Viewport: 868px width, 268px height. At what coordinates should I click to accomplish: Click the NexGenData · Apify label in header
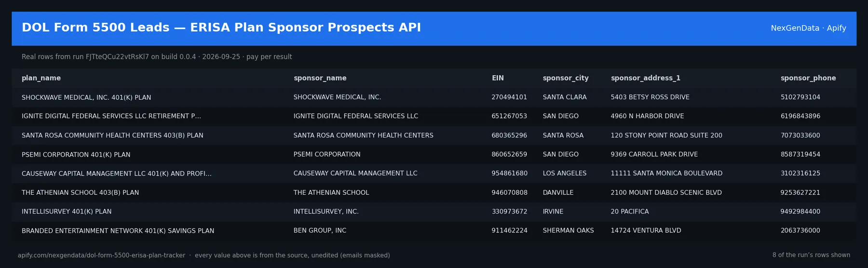pyautogui.click(x=808, y=28)
